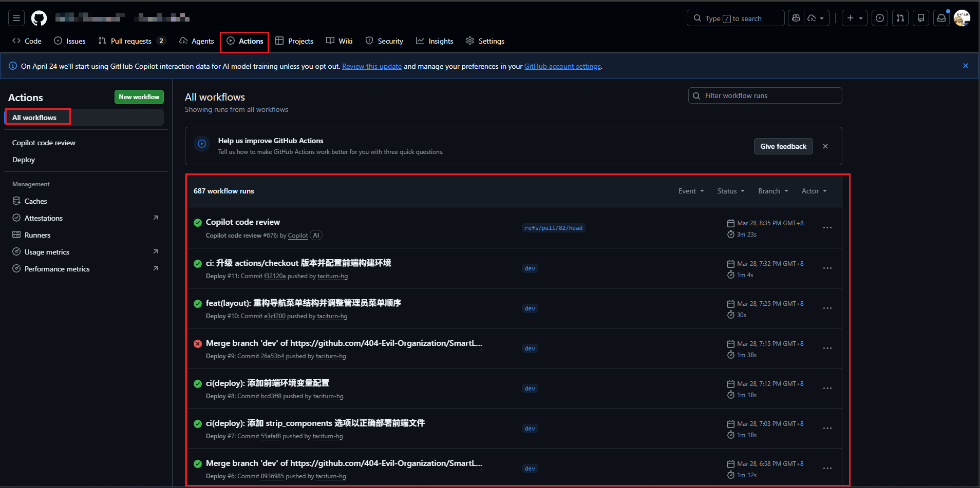The image size is (980, 488).
Task: Open kebab menu for Copilot code review run
Action: coord(827,228)
